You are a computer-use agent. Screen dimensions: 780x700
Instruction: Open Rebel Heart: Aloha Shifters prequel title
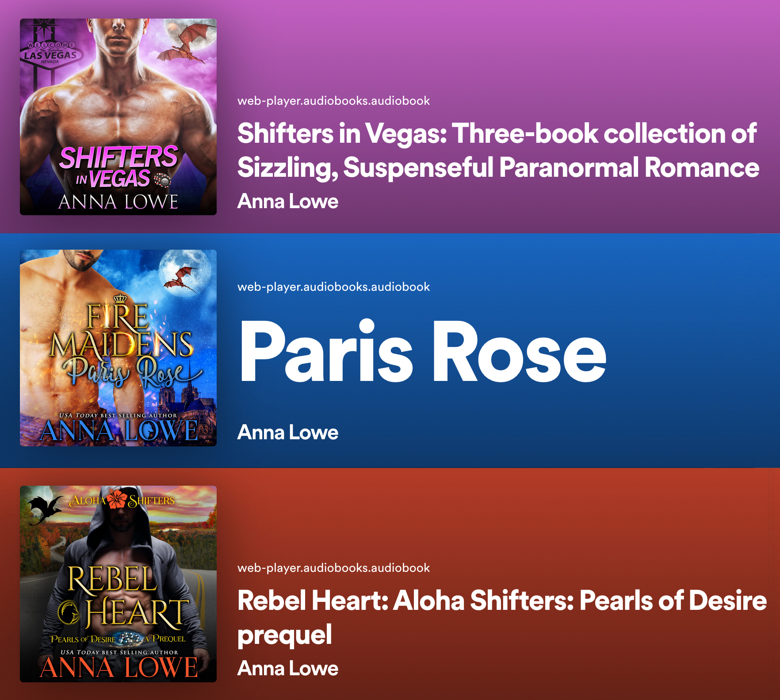(502, 617)
